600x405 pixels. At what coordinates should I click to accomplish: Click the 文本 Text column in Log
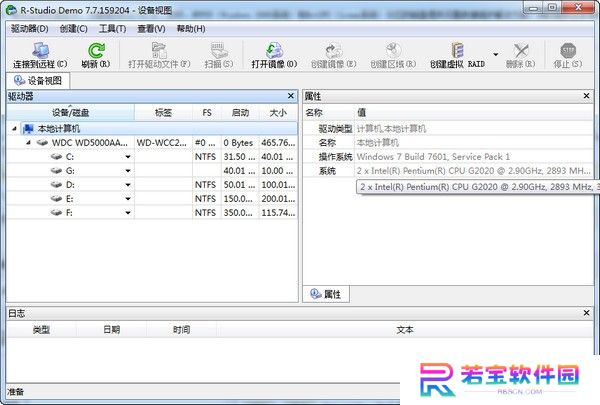pos(405,330)
